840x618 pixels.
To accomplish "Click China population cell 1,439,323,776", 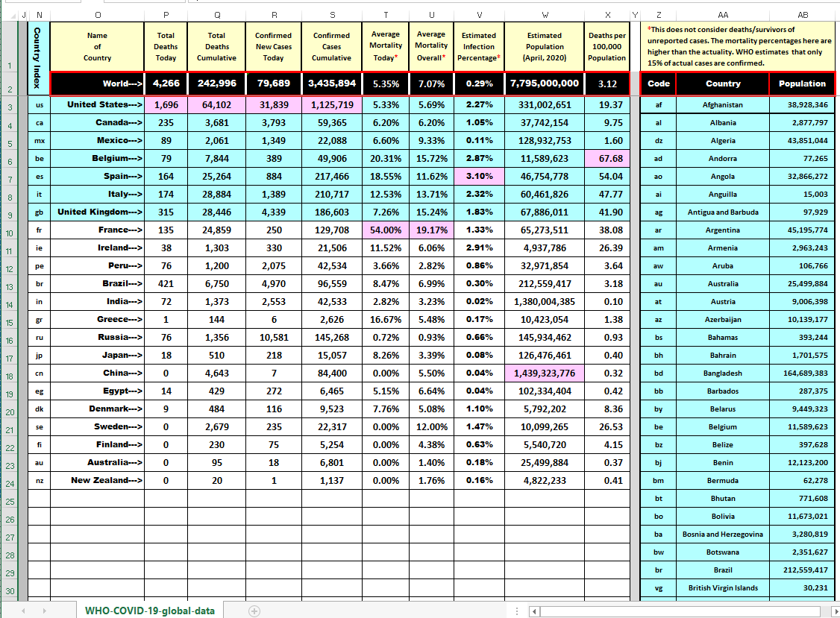I will point(545,373).
